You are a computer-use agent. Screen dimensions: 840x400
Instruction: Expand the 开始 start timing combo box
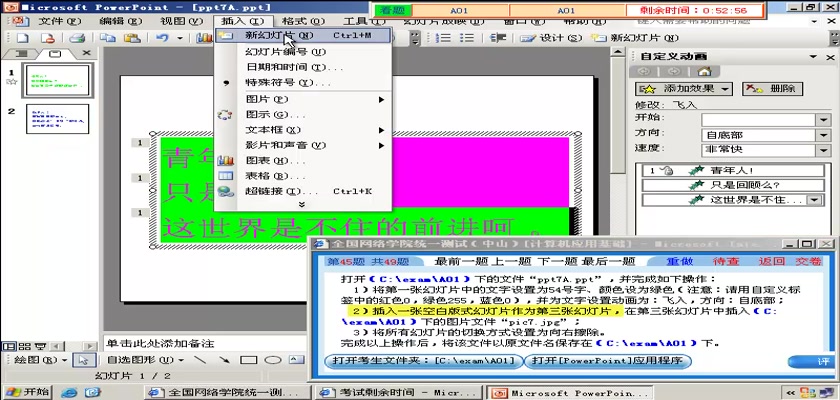coord(823,119)
